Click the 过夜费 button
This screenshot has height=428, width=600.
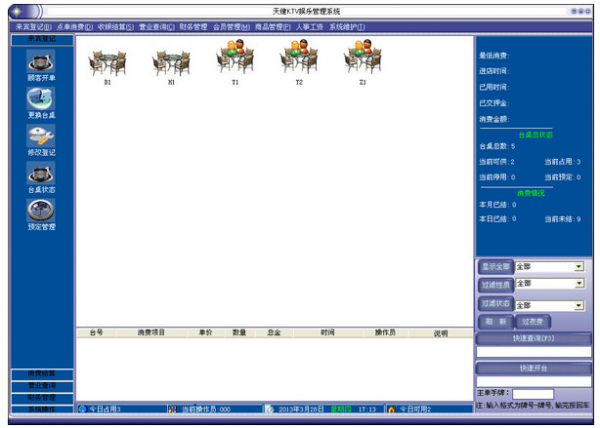coord(533,322)
